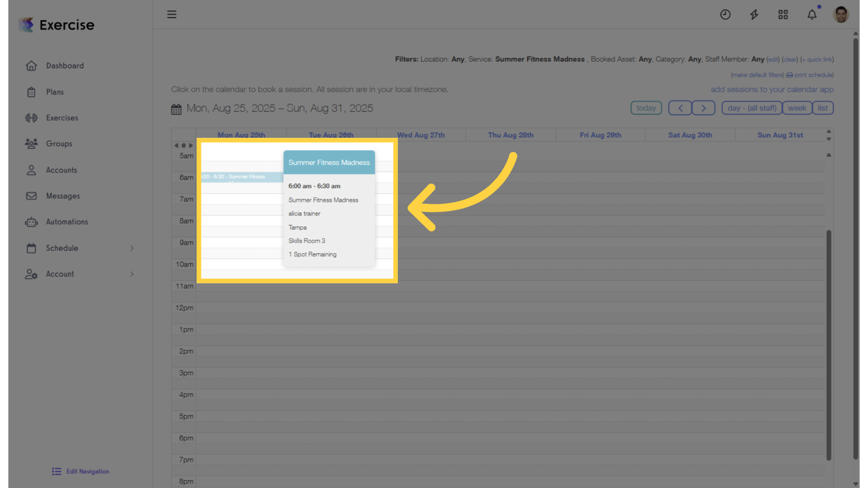Go to the next week arrow
The width and height of the screenshot is (868, 488).
coord(703,108)
